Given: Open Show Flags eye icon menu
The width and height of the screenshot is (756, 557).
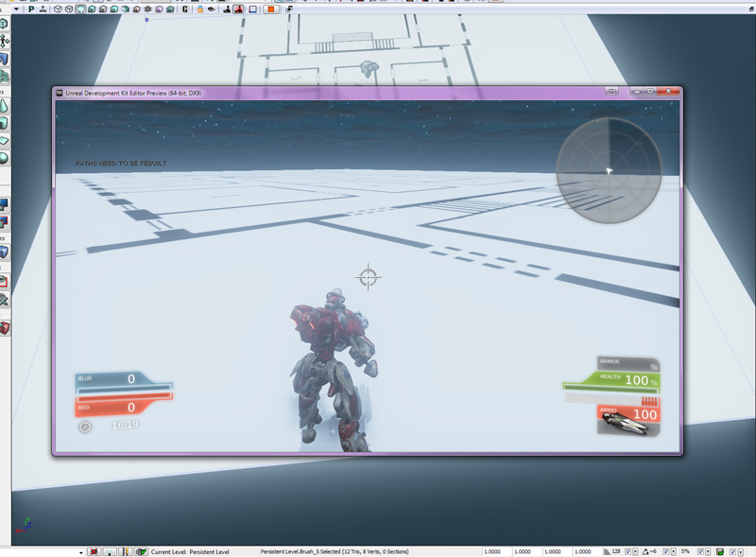Looking at the screenshot, I should (211, 9).
